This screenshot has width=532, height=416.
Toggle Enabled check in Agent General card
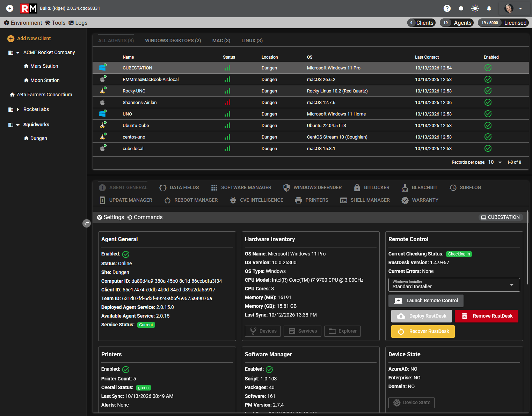tap(126, 254)
